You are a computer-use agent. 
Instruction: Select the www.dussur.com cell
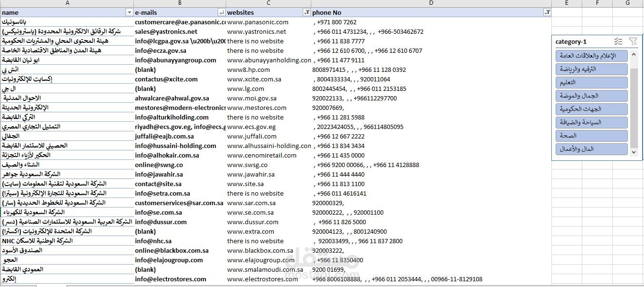coord(269,222)
